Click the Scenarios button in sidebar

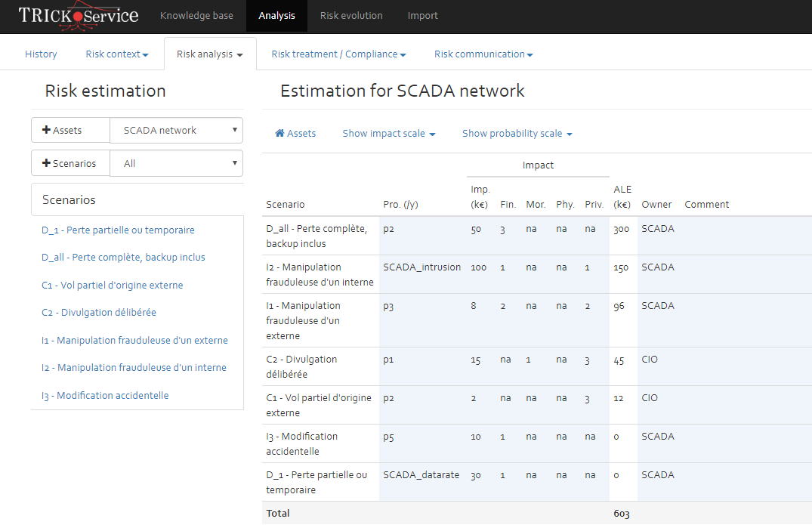pos(70,163)
